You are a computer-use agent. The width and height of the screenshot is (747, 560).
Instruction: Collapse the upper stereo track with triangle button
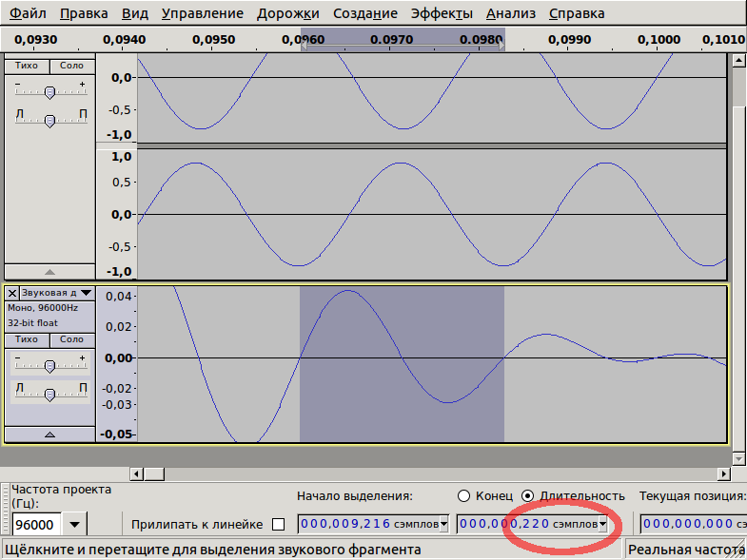(49, 271)
